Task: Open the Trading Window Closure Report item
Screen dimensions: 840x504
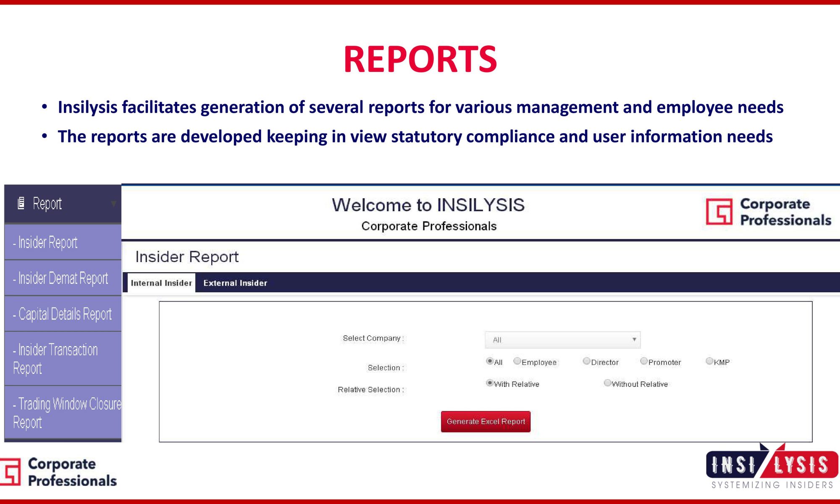Action: pos(63,412)
